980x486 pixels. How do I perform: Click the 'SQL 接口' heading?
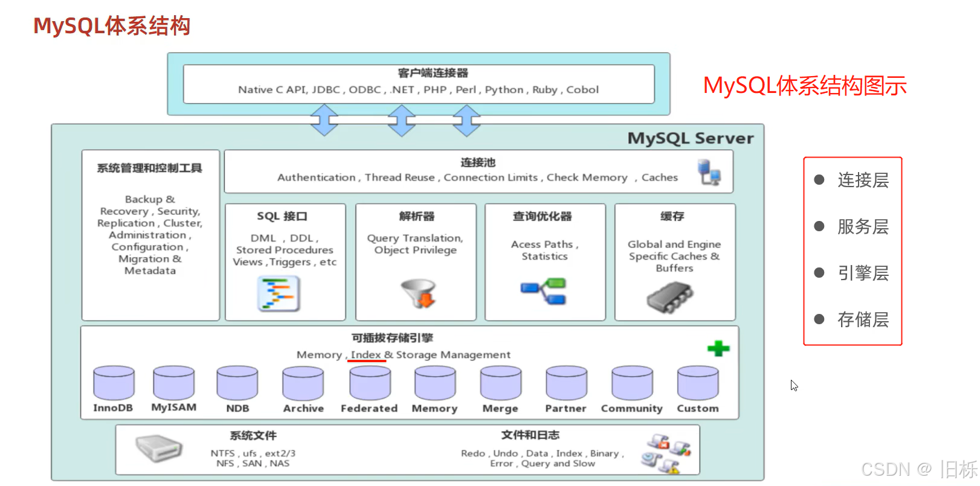(x=282, y=216)
